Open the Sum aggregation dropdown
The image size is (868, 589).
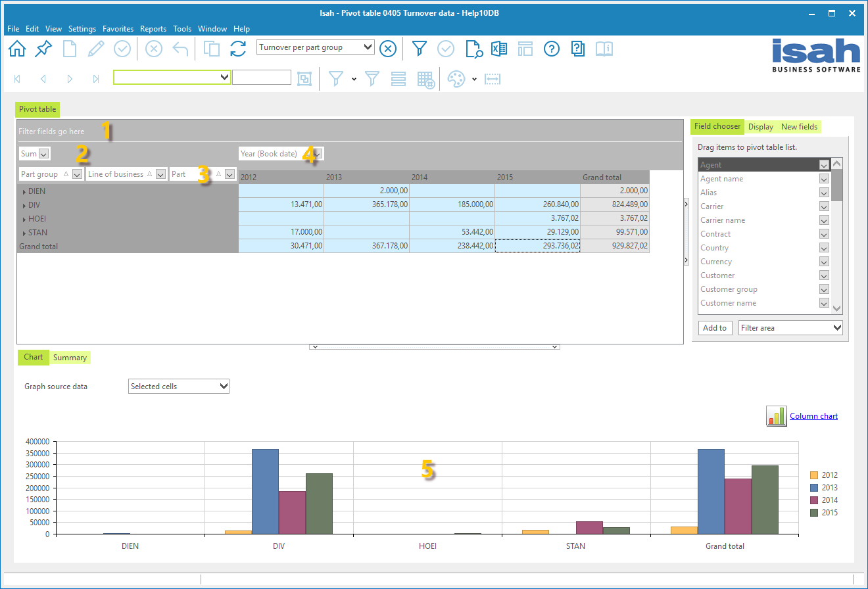pos(43,153)
